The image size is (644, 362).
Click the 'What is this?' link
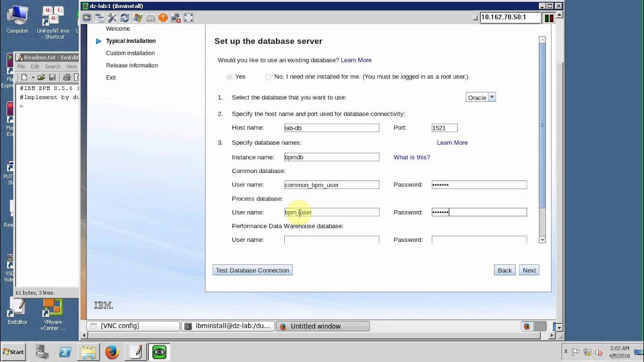click(412, 157)
